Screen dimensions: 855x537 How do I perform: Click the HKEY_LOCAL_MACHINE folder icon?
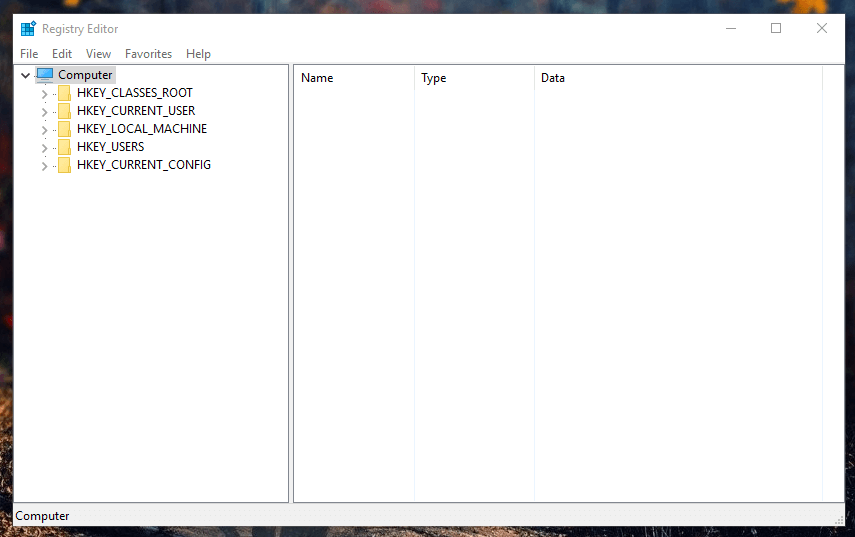[x=64, y=129]
